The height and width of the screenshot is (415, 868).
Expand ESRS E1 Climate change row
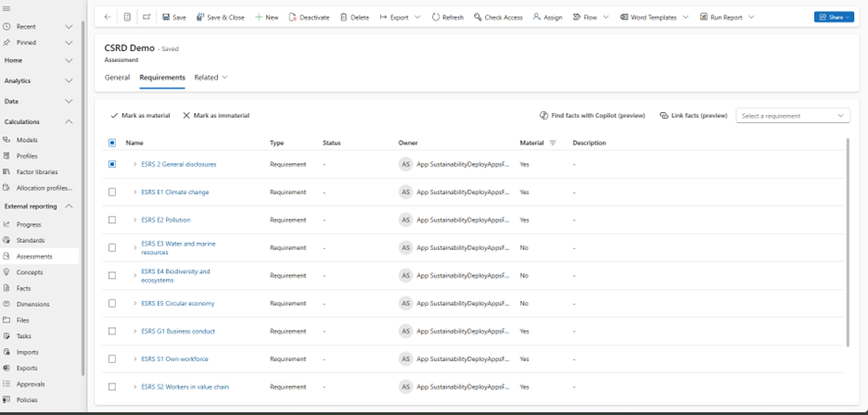(135, 192)
